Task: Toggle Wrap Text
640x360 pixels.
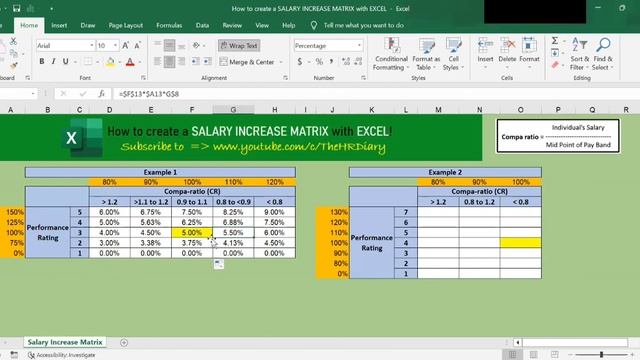Action: [239, 46]
